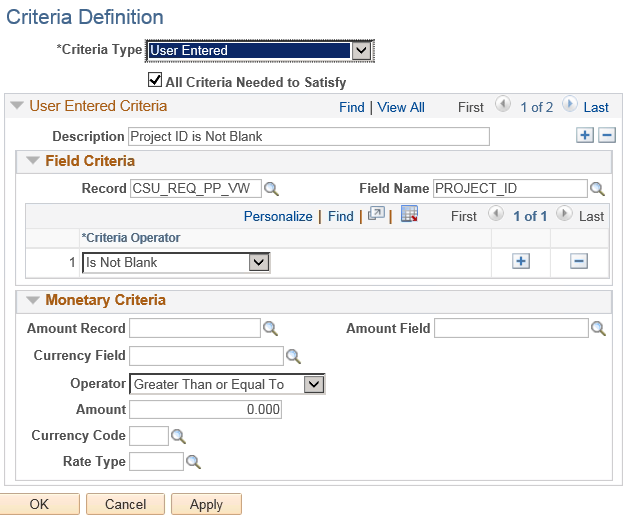638x521 pixels.
Task: Click the Criteria Operator column header
Action: tap(131, 238)
